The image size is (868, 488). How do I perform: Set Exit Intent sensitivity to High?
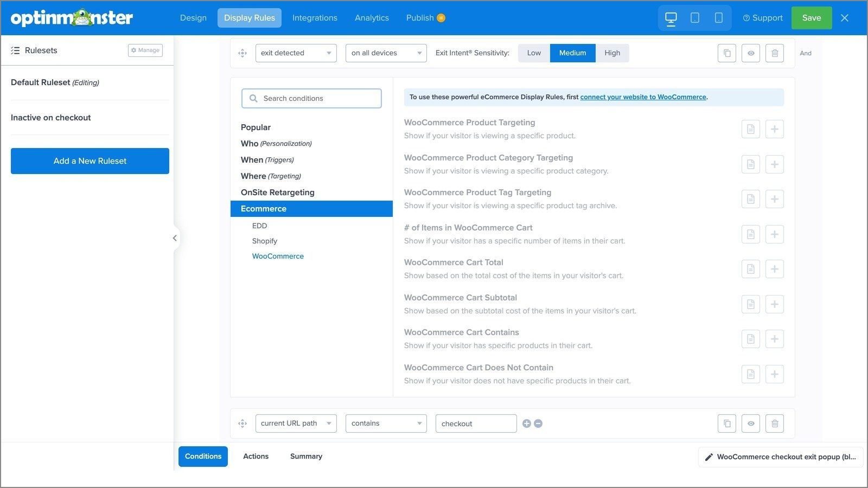coord(612,53)
